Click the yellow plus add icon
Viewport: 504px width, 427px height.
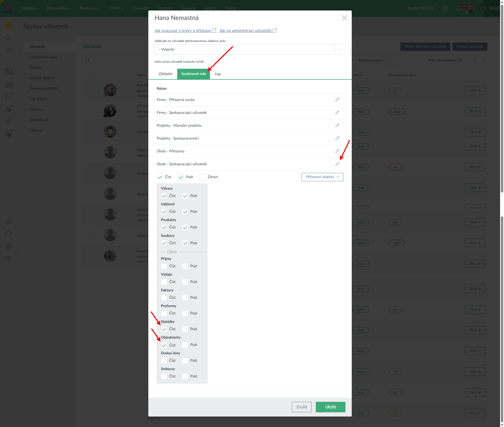pos(8,25)
